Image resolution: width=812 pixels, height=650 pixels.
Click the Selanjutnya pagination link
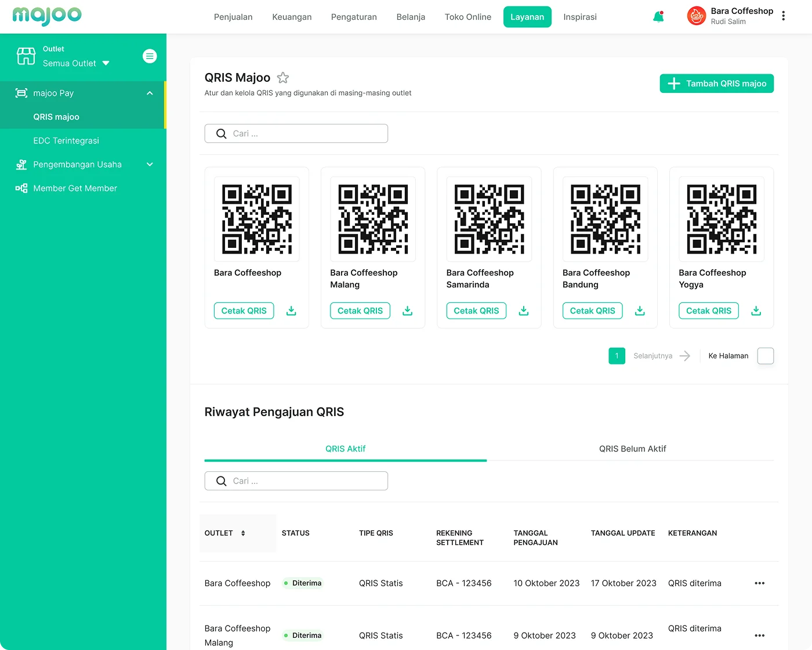coord(653,356)
